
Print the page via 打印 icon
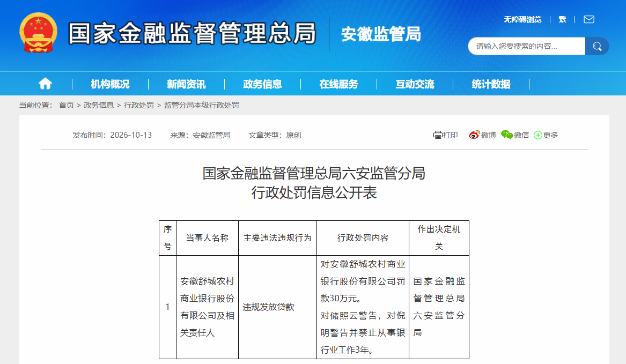tap(446, 135)
